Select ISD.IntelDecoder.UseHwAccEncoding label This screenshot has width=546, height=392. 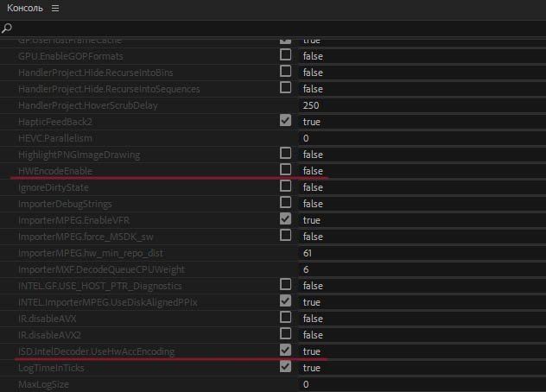tap(97, 352)
